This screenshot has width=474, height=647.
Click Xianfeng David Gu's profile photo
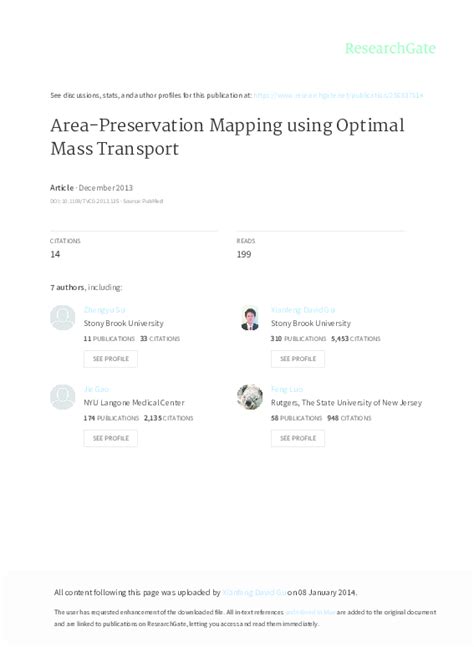coord(250,318)
